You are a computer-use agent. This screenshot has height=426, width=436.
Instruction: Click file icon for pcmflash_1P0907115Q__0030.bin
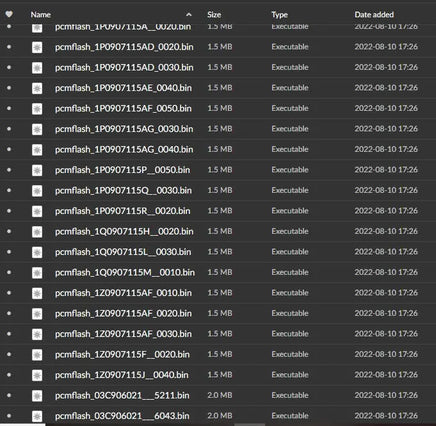(37, 191)
